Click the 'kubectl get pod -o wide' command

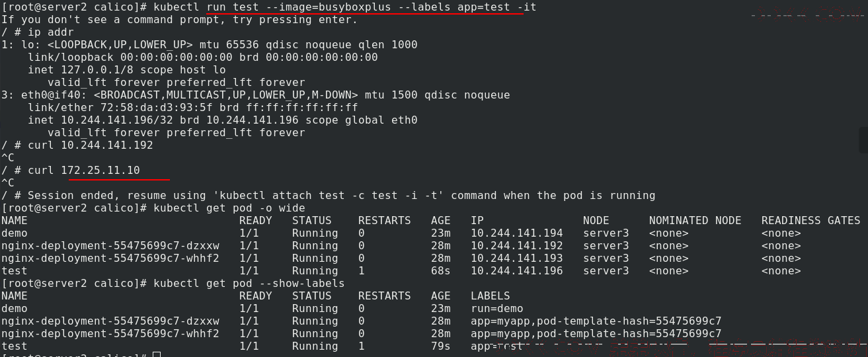pyautogui.click(x=229, y=208)
